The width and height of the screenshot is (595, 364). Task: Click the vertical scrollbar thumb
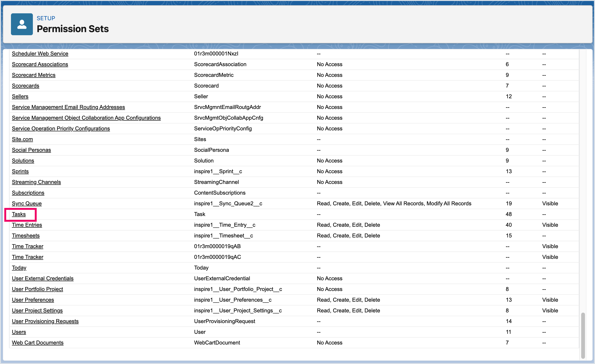click(x=583, y=335)
